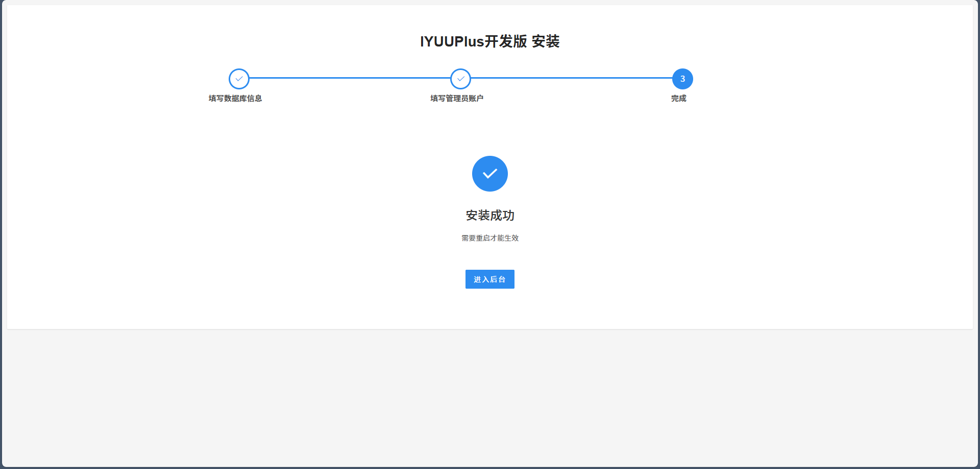Click the word 安装 ending the page title
Viewport: 980px width, 469px height.
[546, 41]
